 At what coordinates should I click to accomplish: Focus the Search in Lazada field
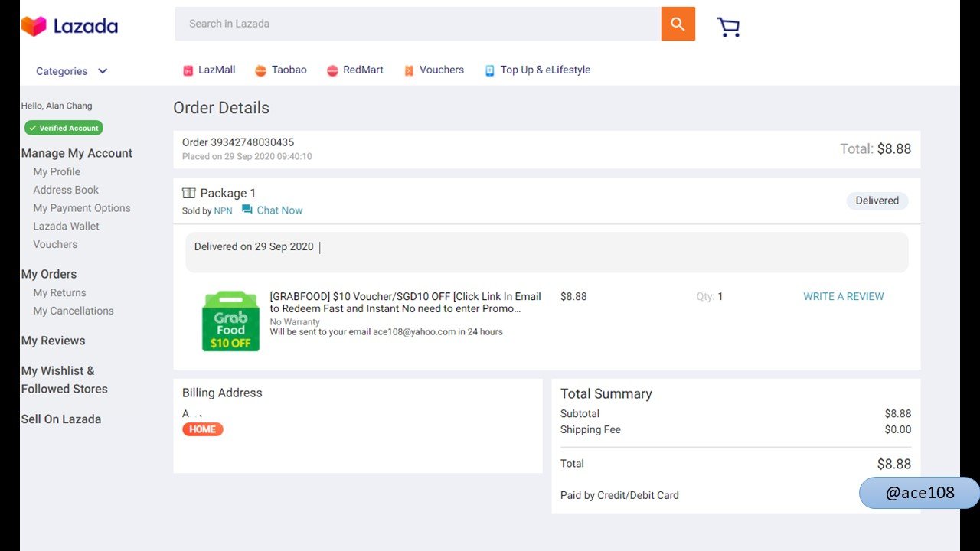(x=418, y=24)
